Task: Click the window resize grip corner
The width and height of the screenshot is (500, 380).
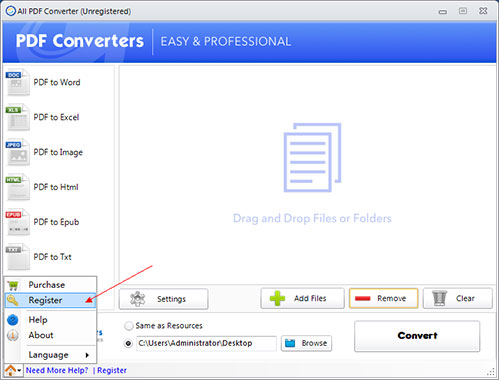Action: [x=491, y=372]
